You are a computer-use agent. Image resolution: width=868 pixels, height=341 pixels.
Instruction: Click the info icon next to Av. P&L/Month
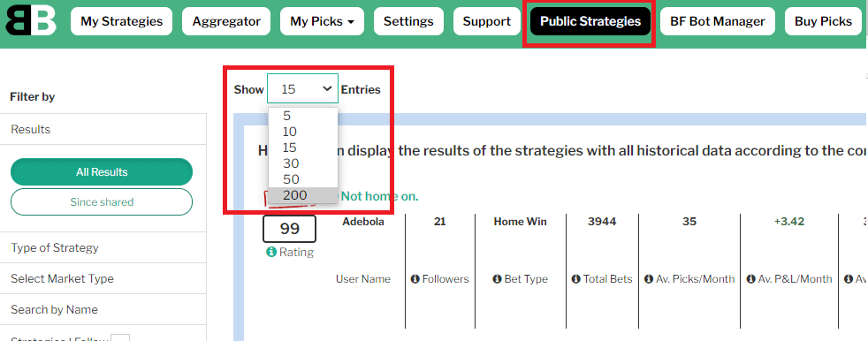751,279
